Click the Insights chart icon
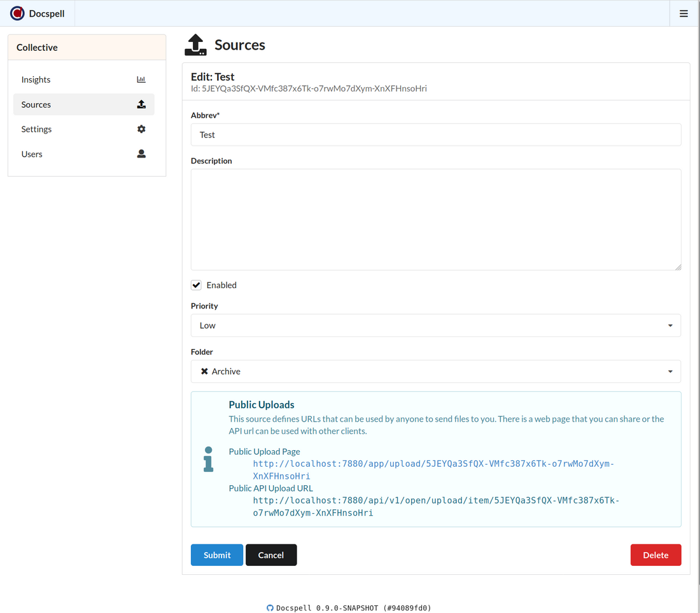Image resolution: width=700 pixels, height=613 pixels. (141, 79)
